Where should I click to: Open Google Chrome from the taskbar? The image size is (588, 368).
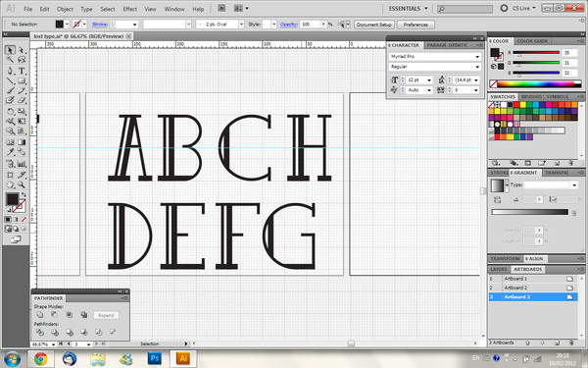point(41,358)
